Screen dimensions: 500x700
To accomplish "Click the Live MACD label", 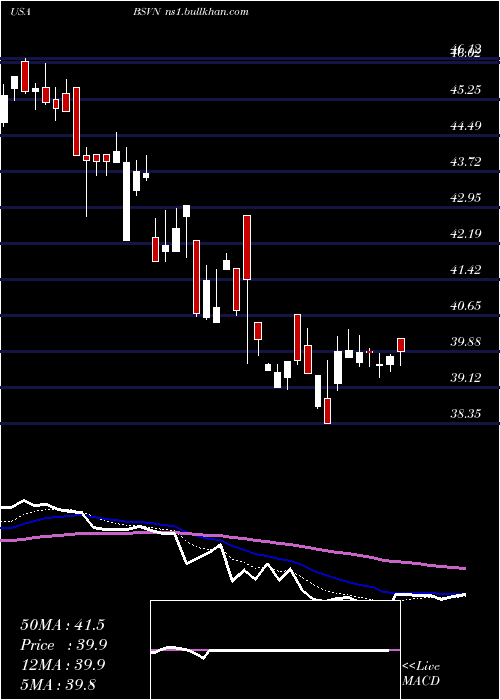I will [x=421, y=673].
